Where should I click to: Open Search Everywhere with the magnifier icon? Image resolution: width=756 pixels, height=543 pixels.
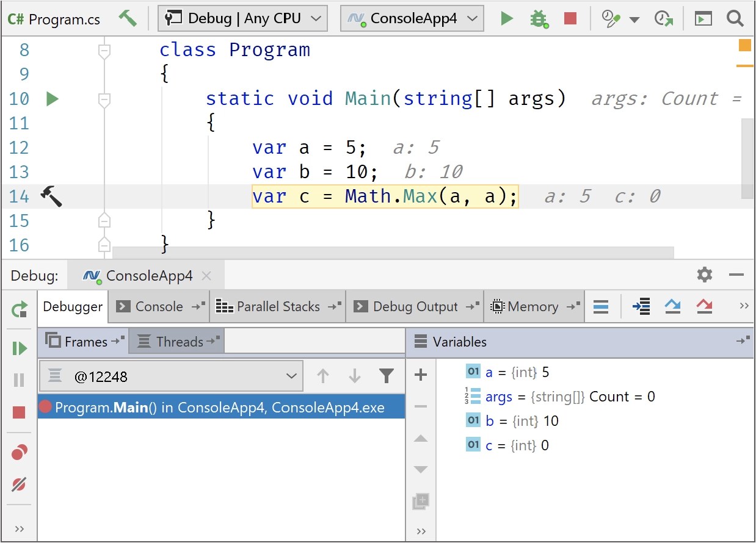[734, 18]
